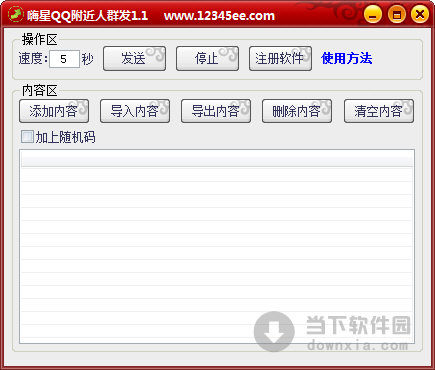Open 注册软件 register software dialog
This screenshot has width=435, height=370.
tap(280, 59)
